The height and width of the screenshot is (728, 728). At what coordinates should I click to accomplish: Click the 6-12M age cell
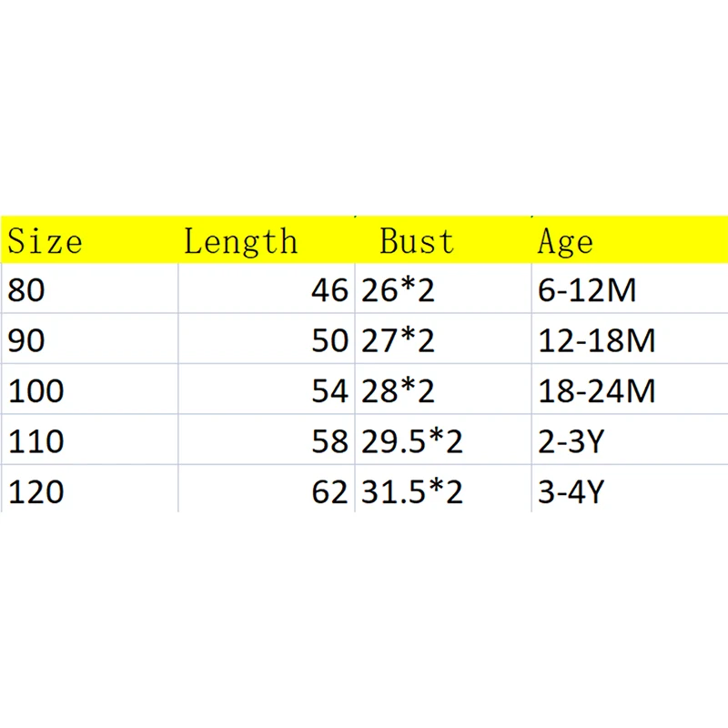[x=587, y=290]
